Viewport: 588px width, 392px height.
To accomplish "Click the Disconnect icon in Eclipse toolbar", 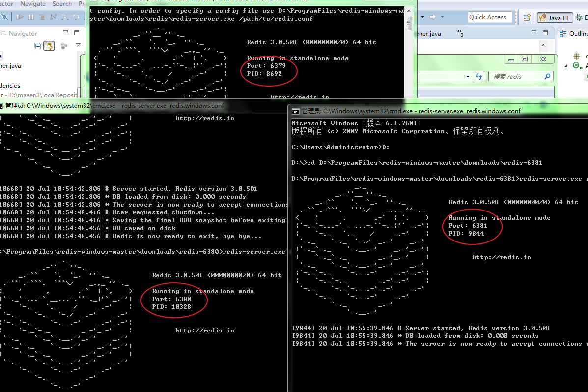I will click(x=54, y=17).
